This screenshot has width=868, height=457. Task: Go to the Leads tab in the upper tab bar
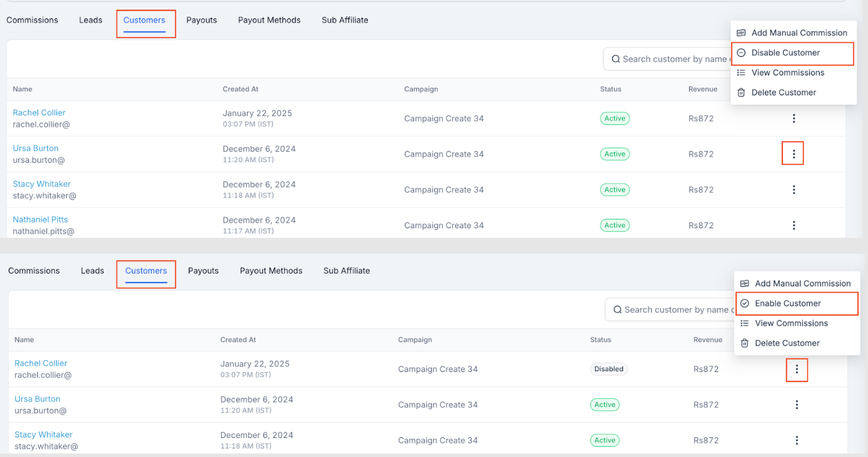(91, 20)
